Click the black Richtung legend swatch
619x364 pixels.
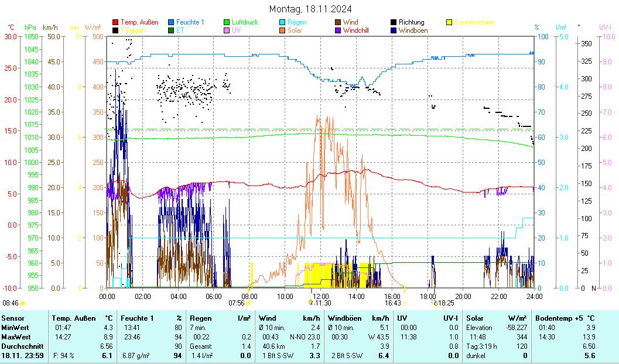click(394, 22)
